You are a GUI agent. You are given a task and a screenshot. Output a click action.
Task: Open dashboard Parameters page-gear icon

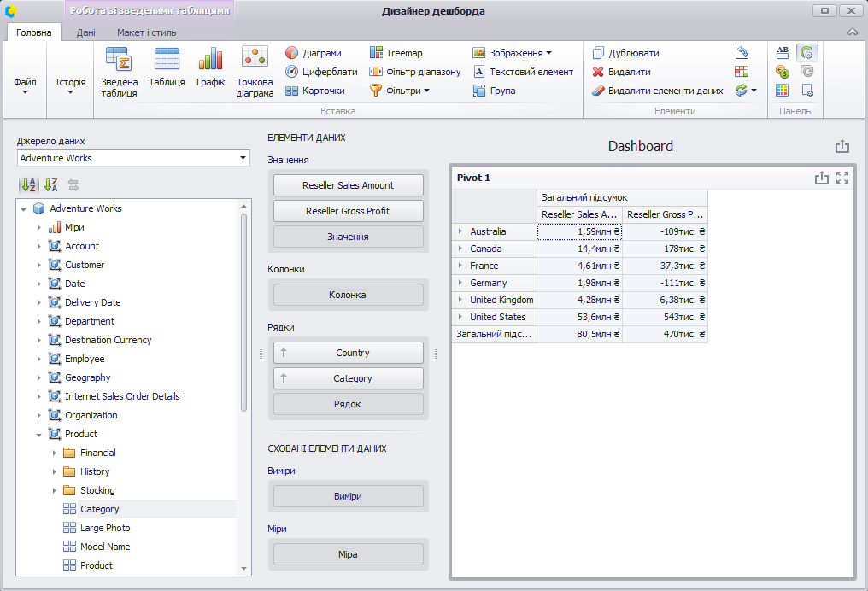tap(807, 91)
